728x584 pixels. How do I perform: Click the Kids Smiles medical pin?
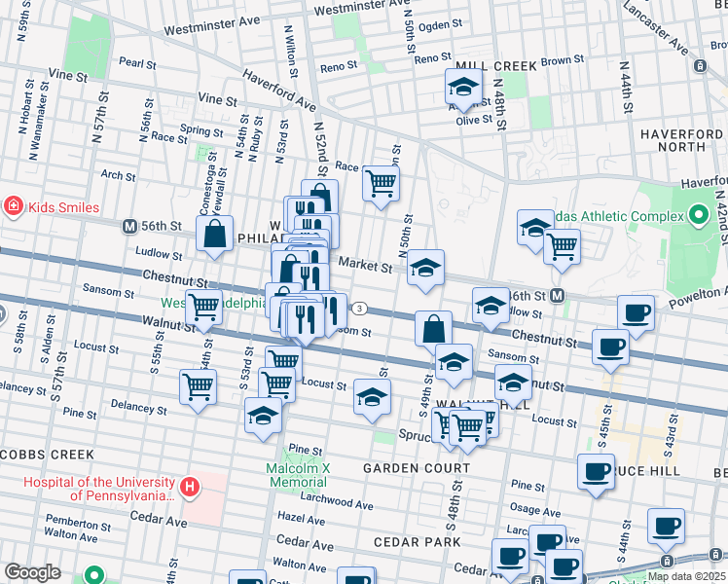tap(14, 207)
